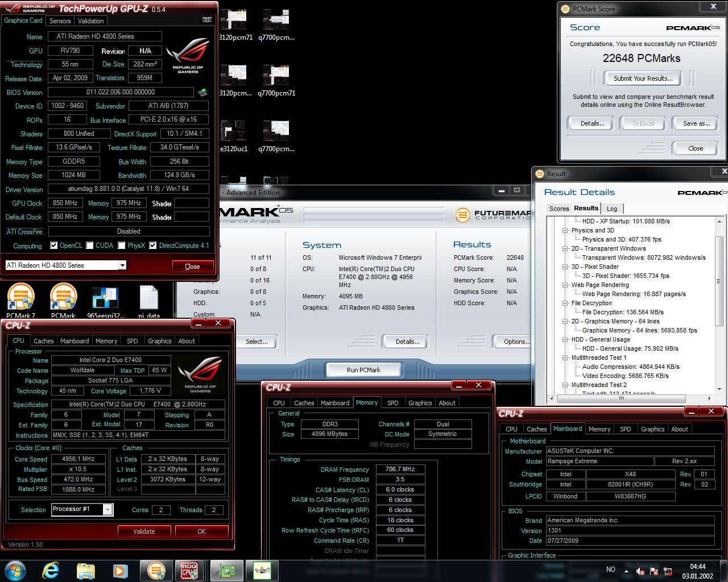The image size is (728, 582).
Task: Click the muted volume tray icon
Action: pos(640,571)
